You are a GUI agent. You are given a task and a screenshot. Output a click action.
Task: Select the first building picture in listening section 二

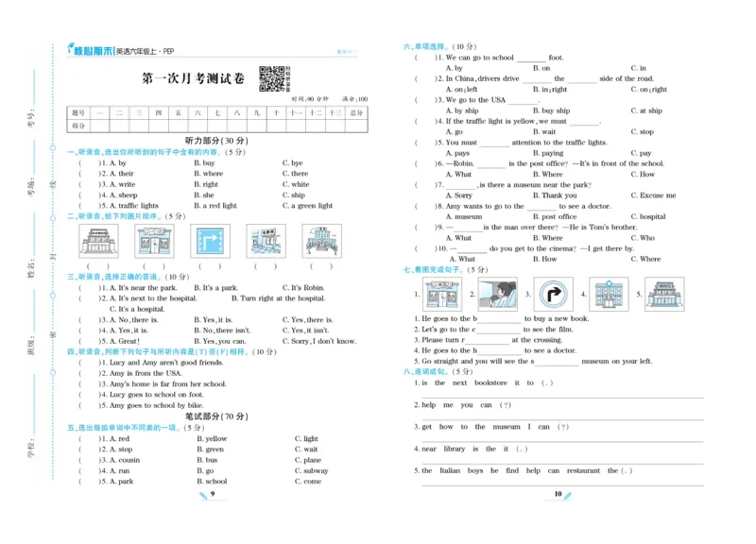point(96,242)
